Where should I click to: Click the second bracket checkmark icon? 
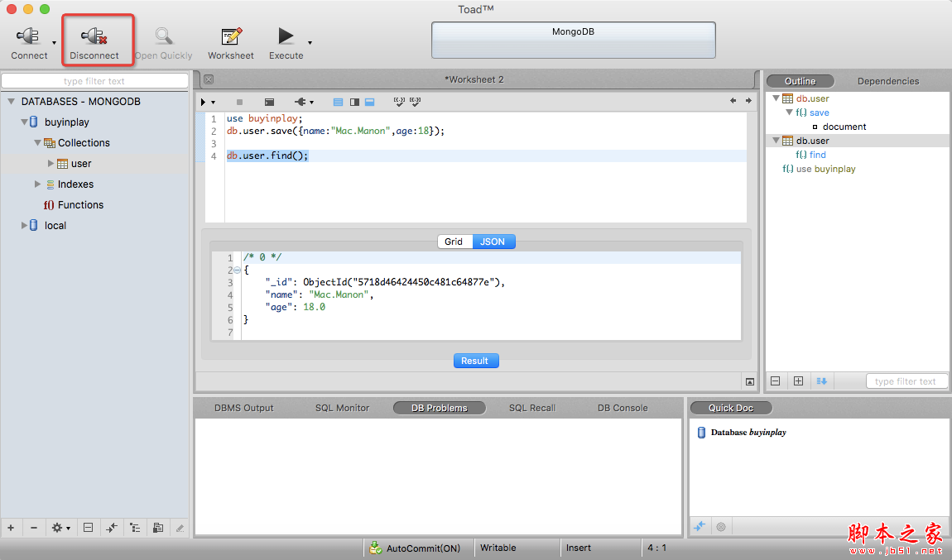pyautogui.click(x=416, y=102)
